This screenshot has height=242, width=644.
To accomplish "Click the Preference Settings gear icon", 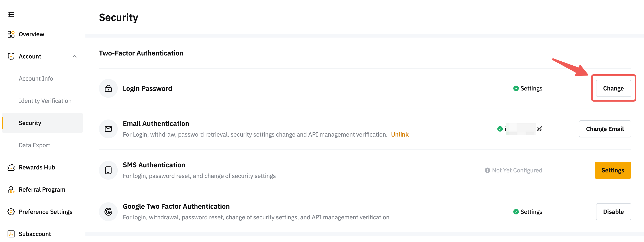I will [11, 212].
